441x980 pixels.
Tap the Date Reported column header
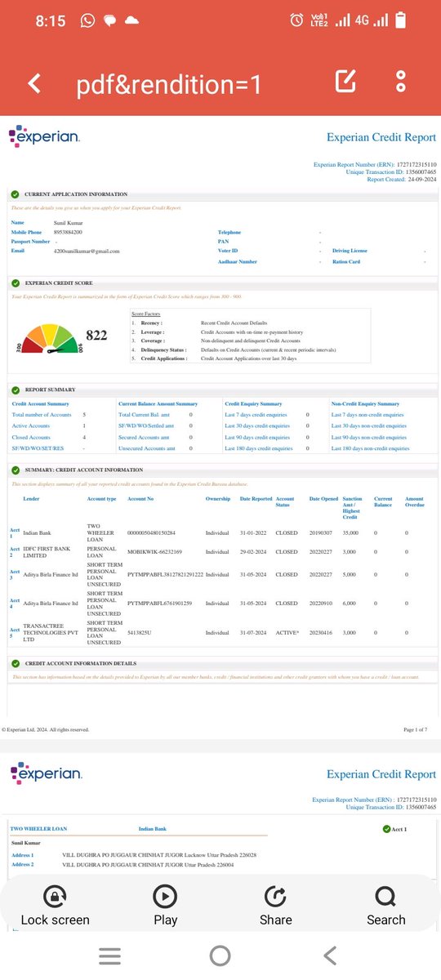click(256, 498)
